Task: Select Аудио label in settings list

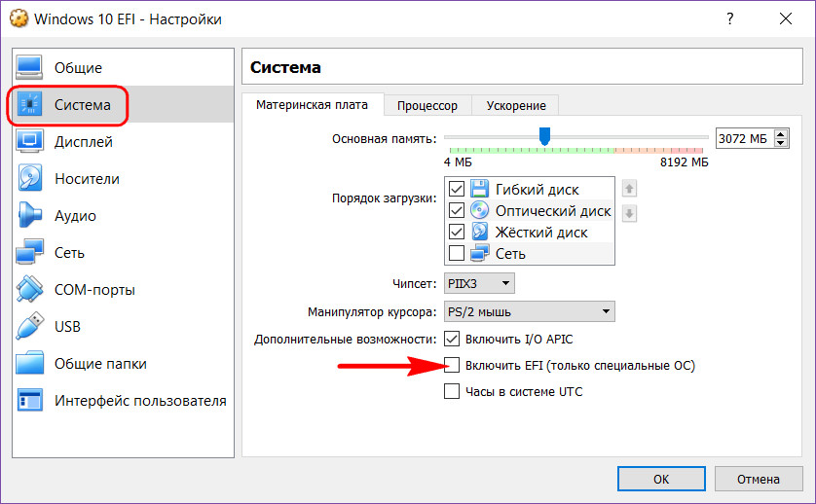Action: [x=75, y=215]
